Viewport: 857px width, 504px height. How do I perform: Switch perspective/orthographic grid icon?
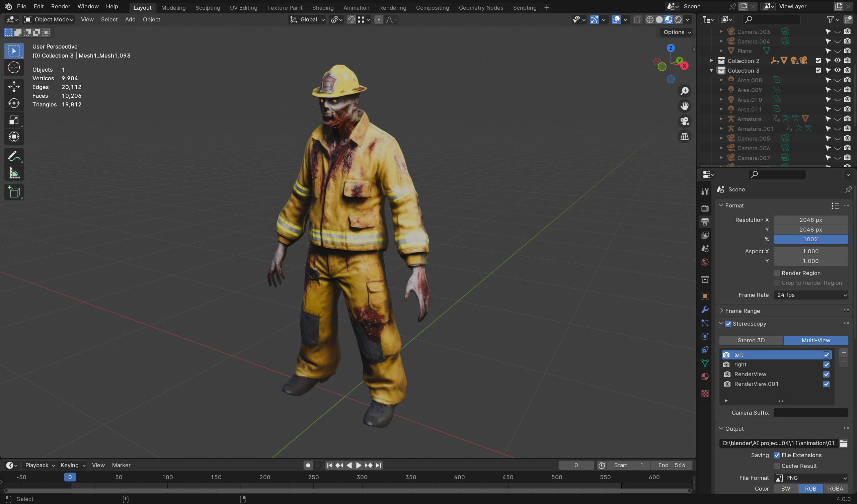(684, 137)
